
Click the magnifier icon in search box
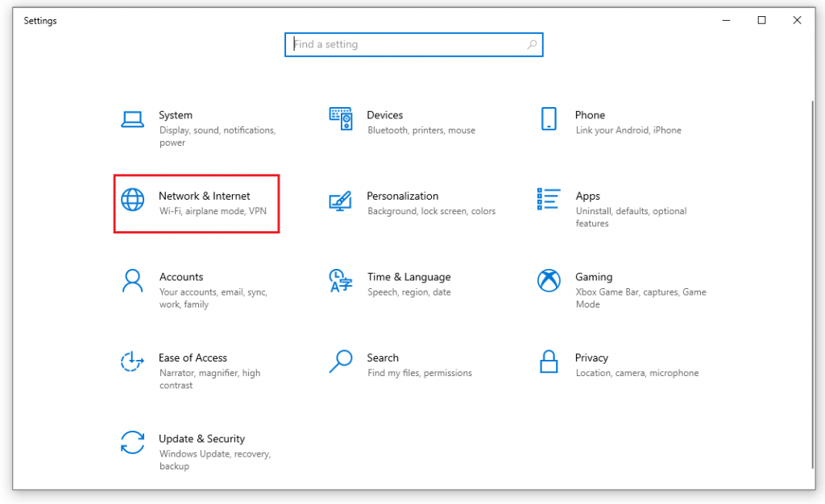[x=532, y=44]
